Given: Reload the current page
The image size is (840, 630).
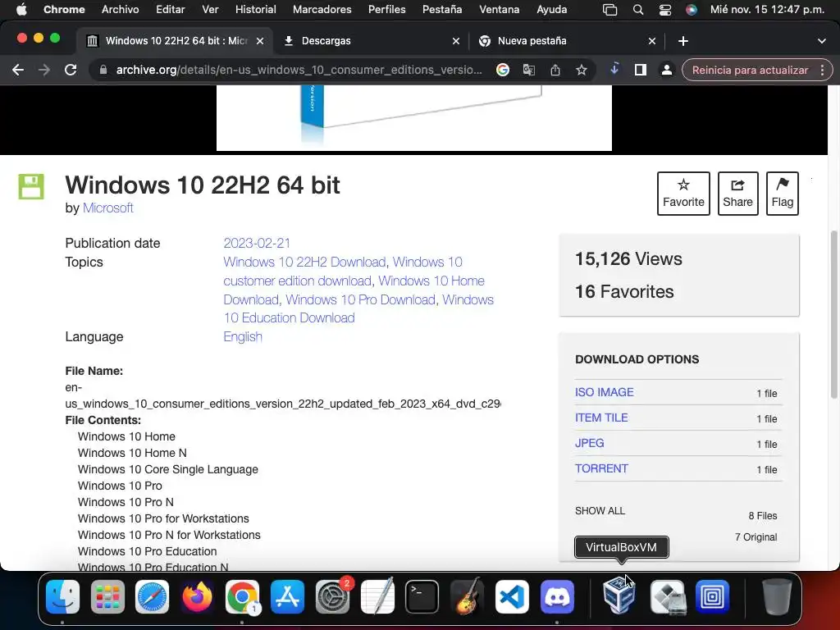Looking at the screenshot, I should 71,70.
